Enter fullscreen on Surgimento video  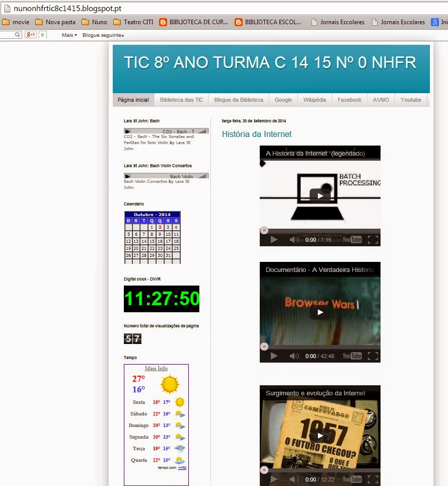(372, 479)
